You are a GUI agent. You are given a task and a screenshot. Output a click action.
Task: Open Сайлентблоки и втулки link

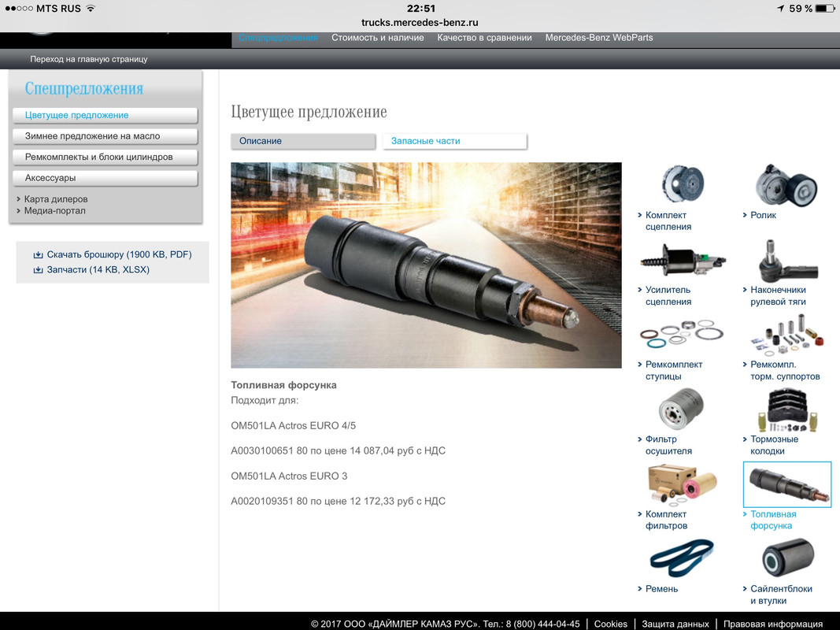point(781,595)
